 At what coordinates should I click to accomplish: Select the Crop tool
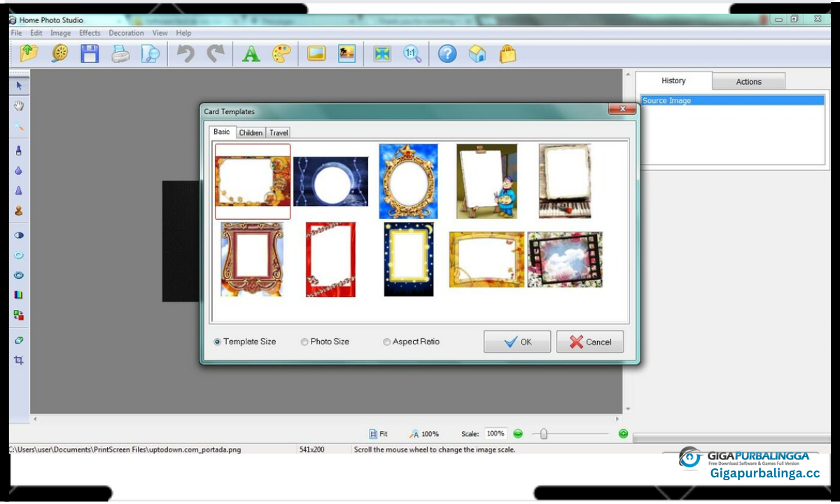point(19,360)
